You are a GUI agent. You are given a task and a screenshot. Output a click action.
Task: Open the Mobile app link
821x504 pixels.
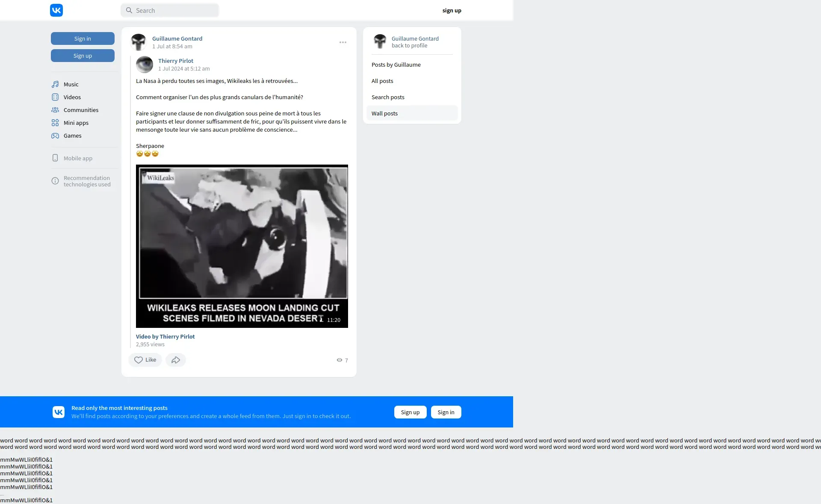(78, 158)
